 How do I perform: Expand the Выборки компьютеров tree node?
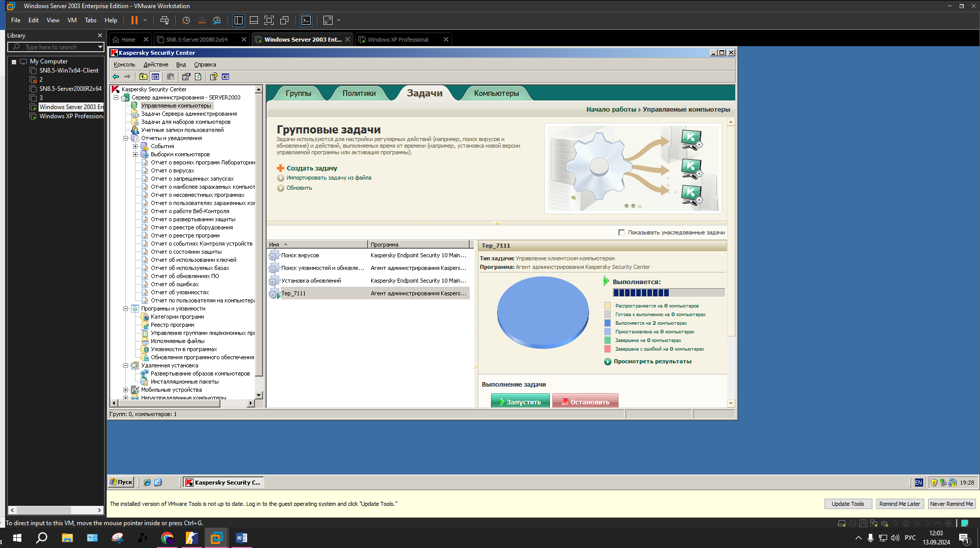(136, 154)
